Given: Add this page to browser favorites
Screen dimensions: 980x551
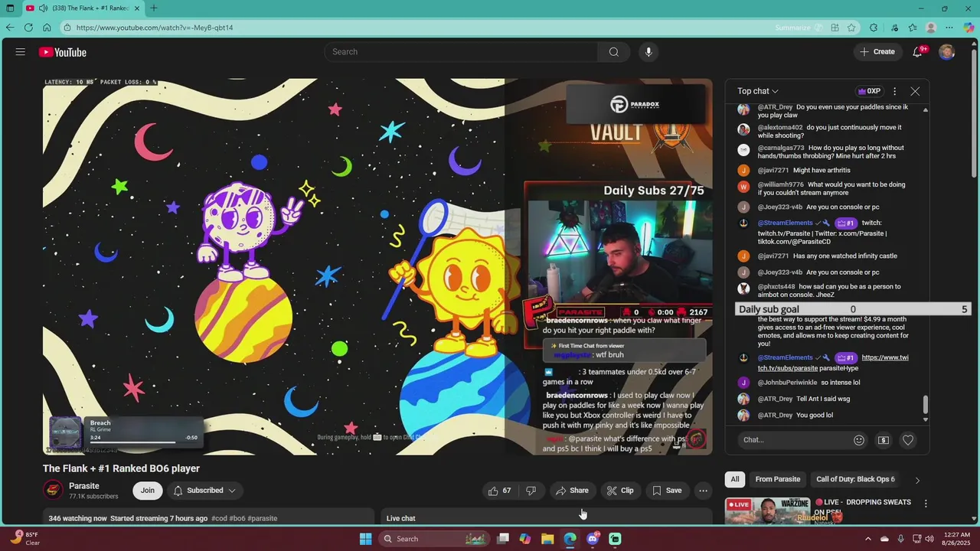Looking at the screenshot, I should coord(851,28).
